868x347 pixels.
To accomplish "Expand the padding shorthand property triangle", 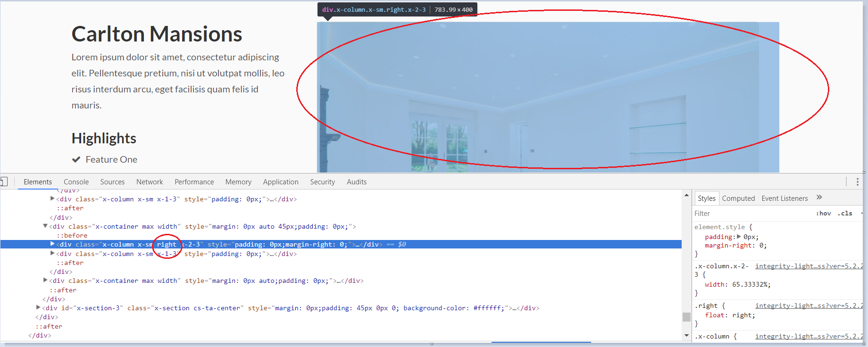I will pyautogui.click(x=739, y=237).
